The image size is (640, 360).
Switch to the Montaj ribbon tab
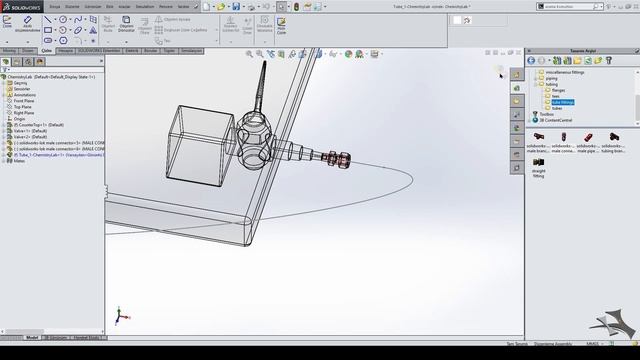click(x=9, y=51)
